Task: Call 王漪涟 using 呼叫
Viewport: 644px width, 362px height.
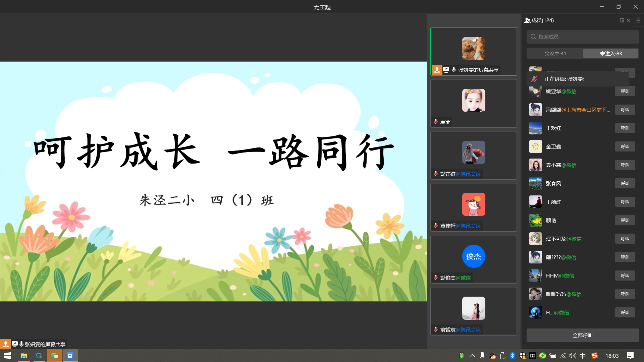Action: click(625, 202)
